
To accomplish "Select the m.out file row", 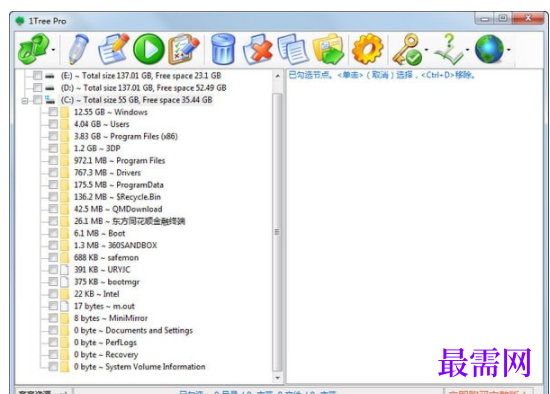I will [104, 306].
